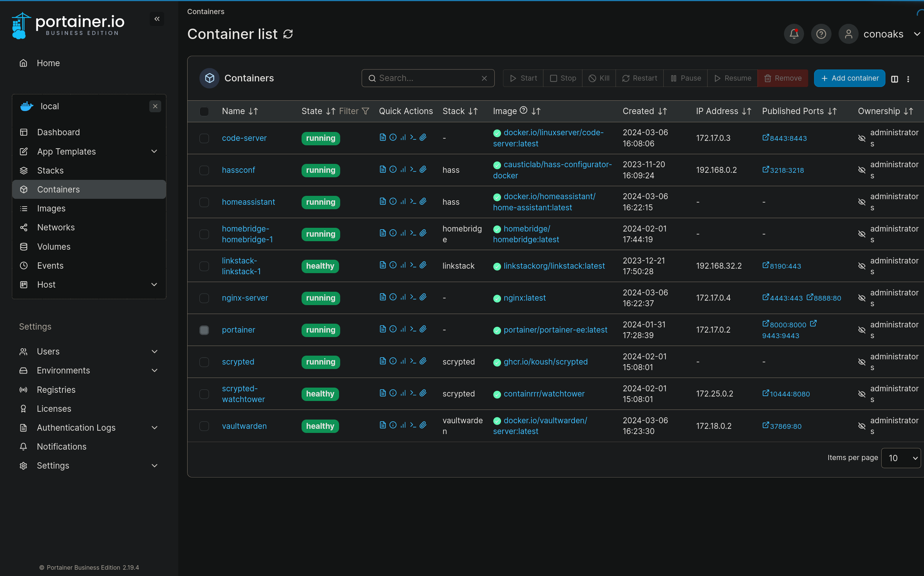Open console icon for scrypted
Image resolution: width=924 pixels, height=576 pixels.
pyautogui.click(x=413, y=361)
